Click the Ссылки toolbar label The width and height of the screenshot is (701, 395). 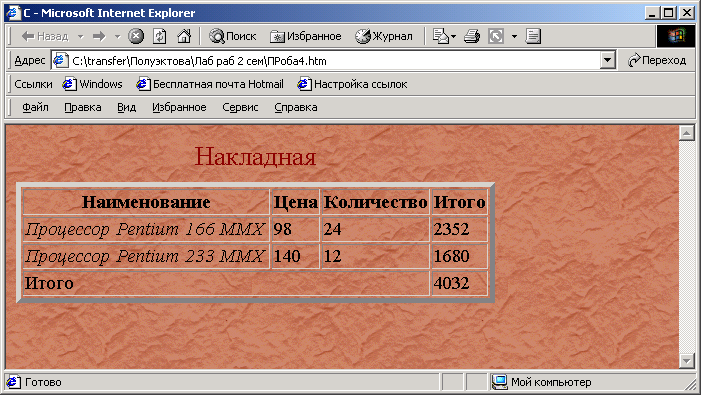point(33,84)
